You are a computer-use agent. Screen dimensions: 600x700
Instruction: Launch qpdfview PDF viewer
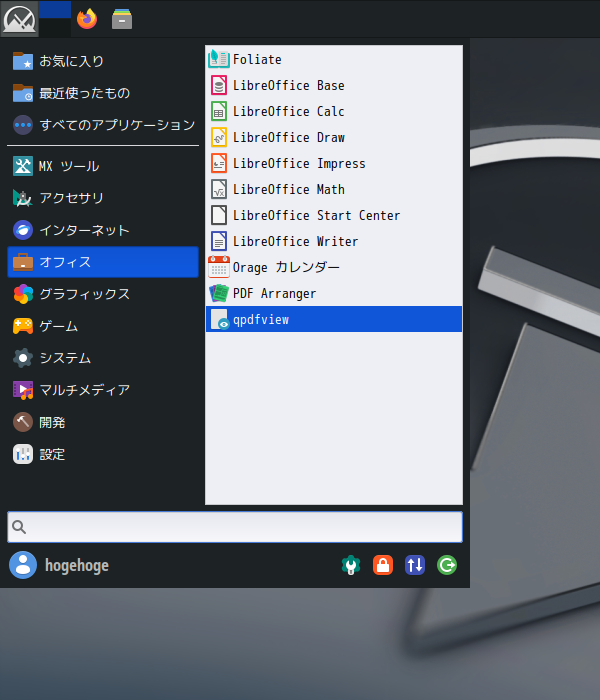[334, 319]
